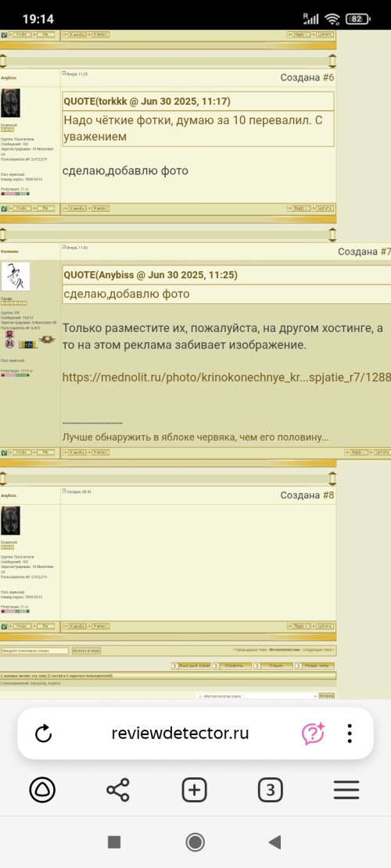This screenshot has width=391, height=868.
Task: Click Цитата button under post #8
Action: point(323,626)
